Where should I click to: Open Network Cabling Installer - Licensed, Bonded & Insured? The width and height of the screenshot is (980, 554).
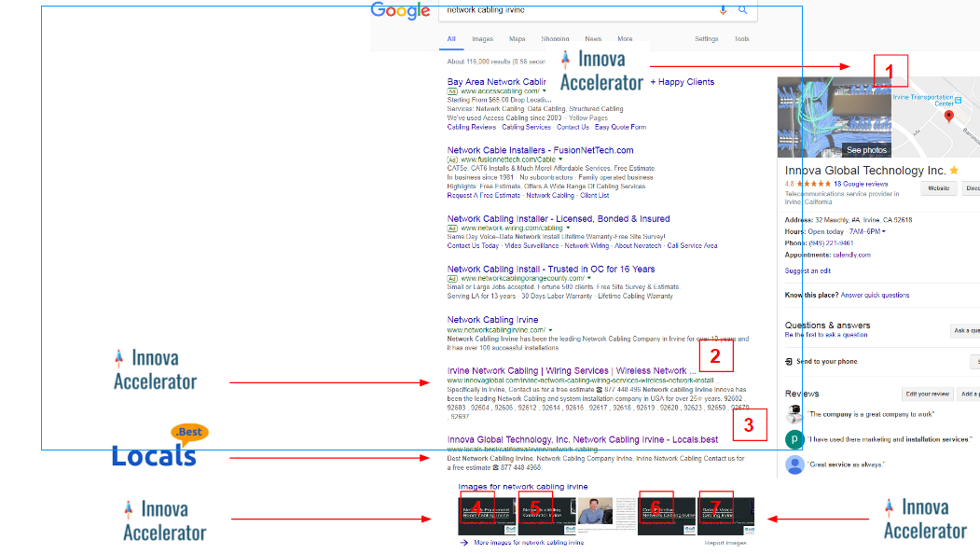coord(559,219)
